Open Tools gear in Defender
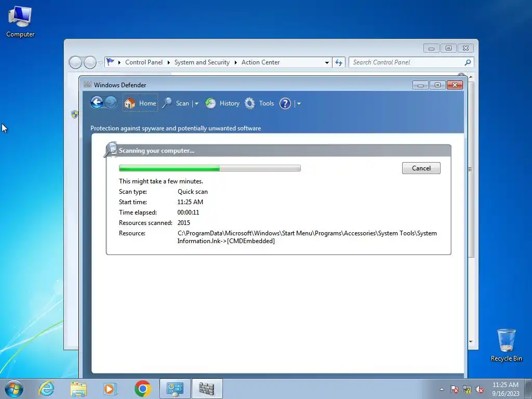The width and height of the screenshot is (532, 399). click(x=259, y=103)
